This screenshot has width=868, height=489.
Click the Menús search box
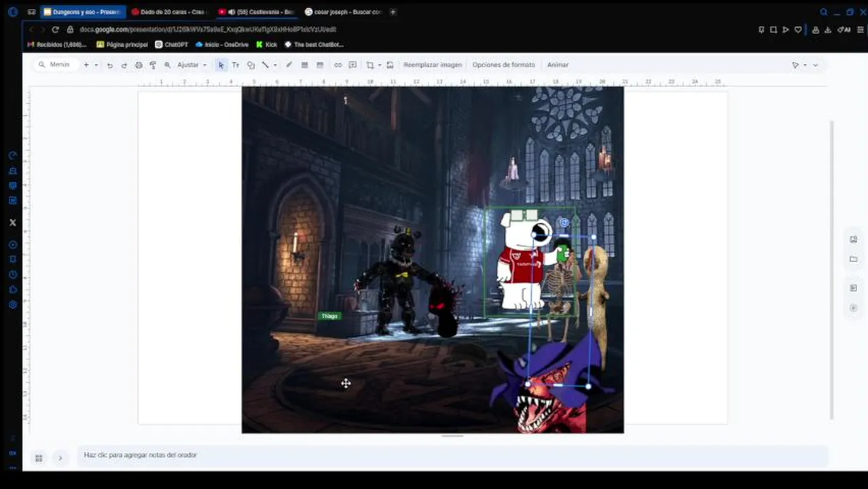[x=56, y=65]
